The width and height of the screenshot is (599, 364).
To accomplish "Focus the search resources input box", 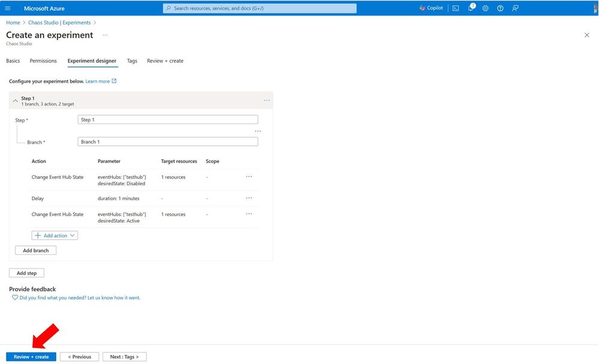I will pyautogui.click(x=260, y=8).
